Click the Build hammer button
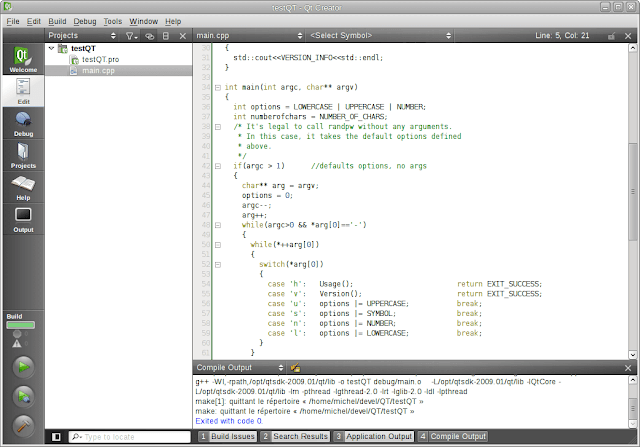 pyautogui.click(x=23, y=425)
